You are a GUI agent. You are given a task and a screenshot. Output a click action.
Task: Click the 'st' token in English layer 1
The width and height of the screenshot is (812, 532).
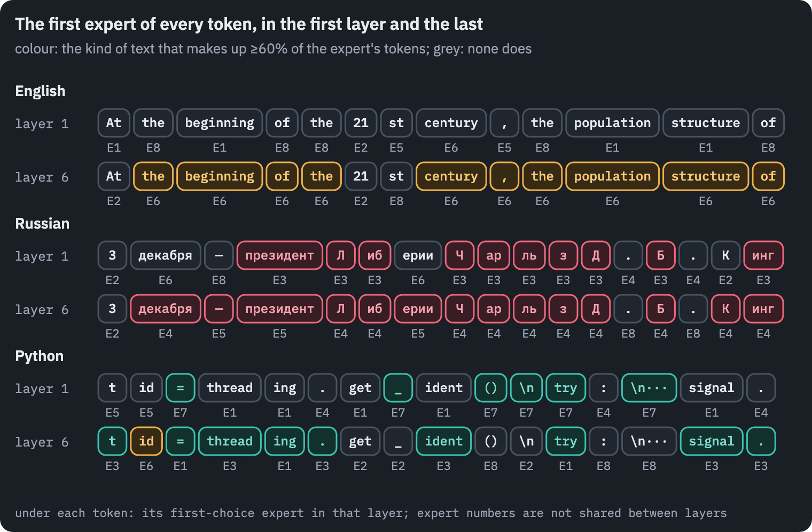tap(396, 123)
